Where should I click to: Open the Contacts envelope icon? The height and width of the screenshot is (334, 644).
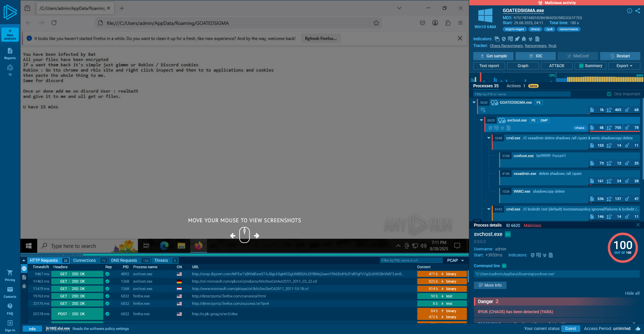click(x=10, y=289)
